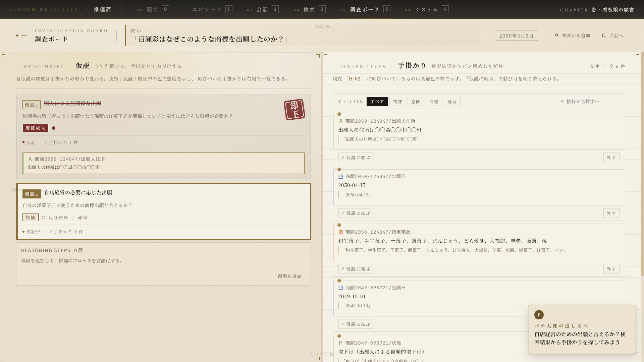644x362 pixels.
Task: Click the date 2050年5月3日 box
Action: pos(517,36)
